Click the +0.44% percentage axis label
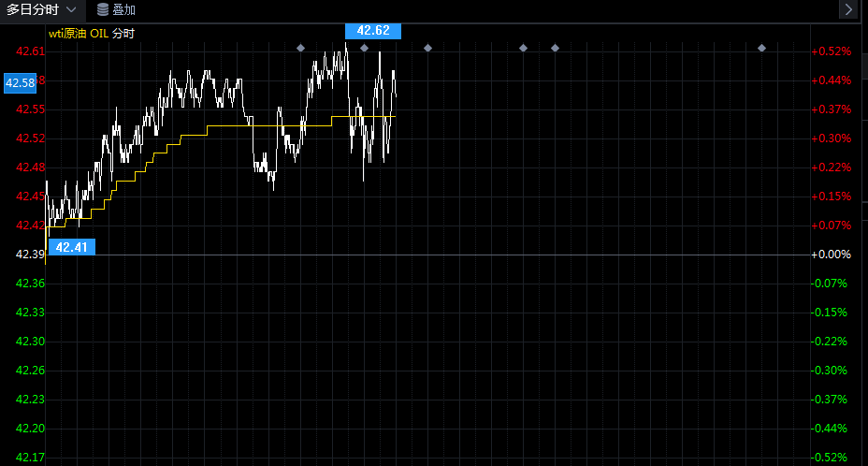868x466 pixels. point(832,80)
